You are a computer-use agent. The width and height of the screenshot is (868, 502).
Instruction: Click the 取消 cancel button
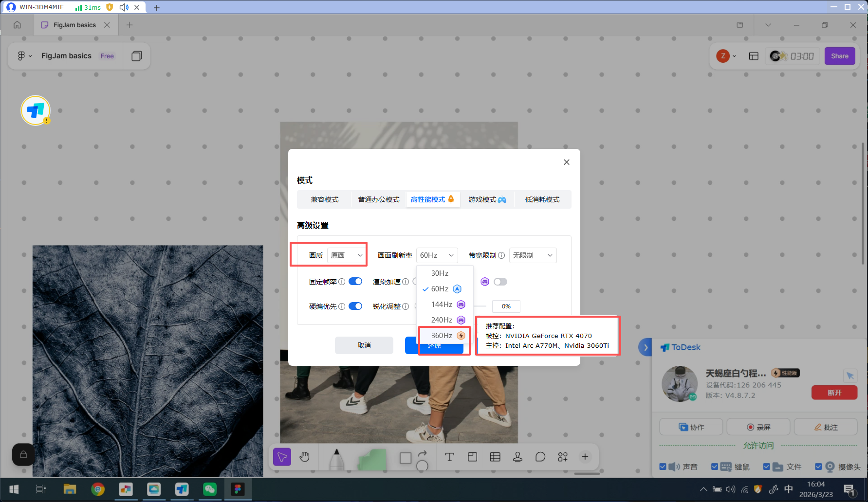pyautogui.click(x=364, y=345)
